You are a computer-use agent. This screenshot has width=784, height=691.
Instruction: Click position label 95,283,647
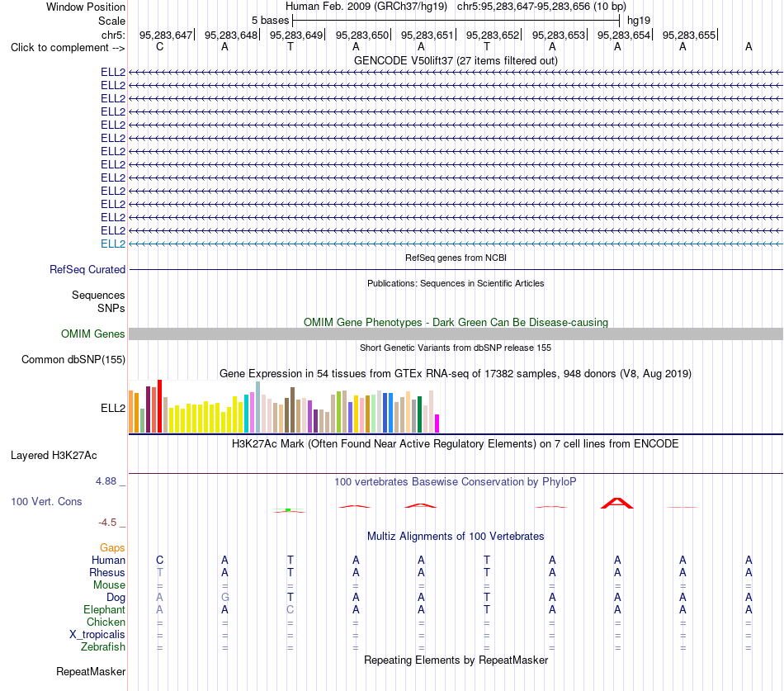(166, 35)
